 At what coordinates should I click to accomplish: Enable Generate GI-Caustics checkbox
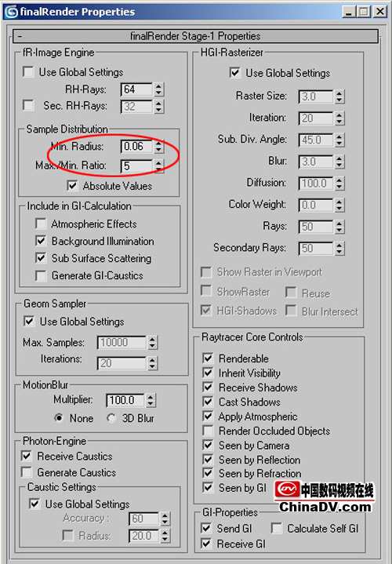(41, 275)
